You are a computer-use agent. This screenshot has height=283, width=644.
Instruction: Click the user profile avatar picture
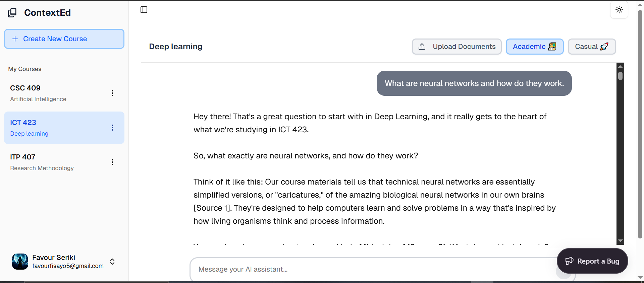[20, 262]
